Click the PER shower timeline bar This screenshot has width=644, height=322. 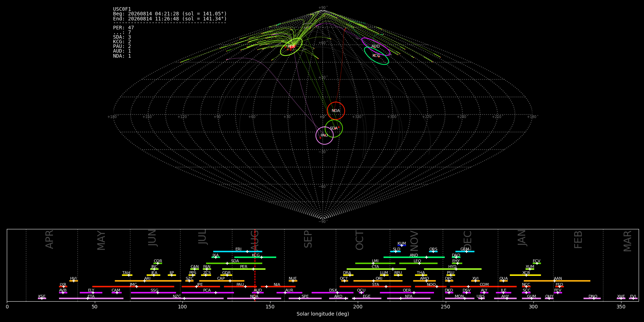244,269
